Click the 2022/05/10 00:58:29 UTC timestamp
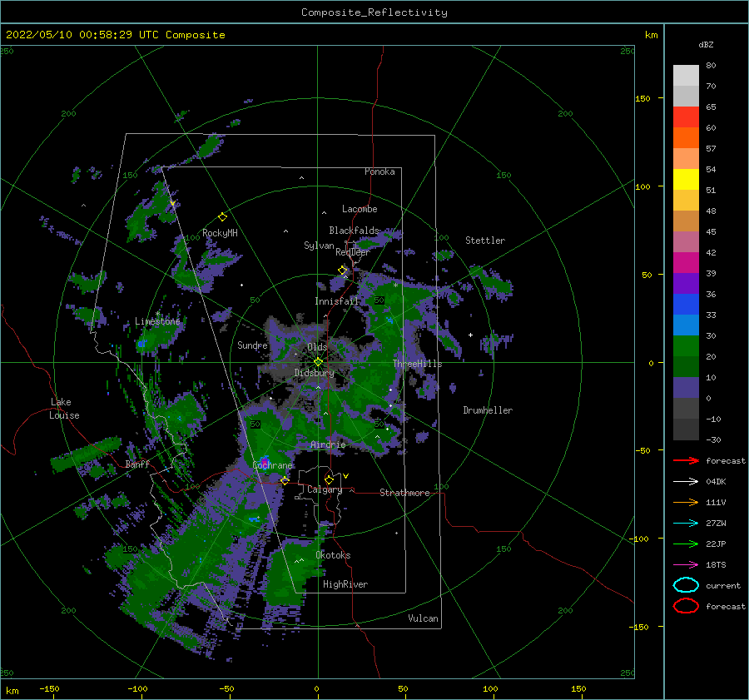Screen dimensions: 749x700 [x=82, y=35]
